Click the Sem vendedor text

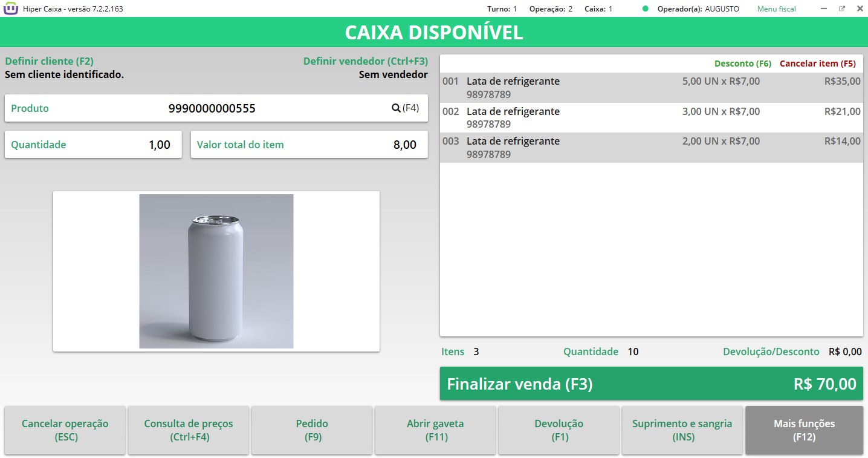click(x=394, y=75)
